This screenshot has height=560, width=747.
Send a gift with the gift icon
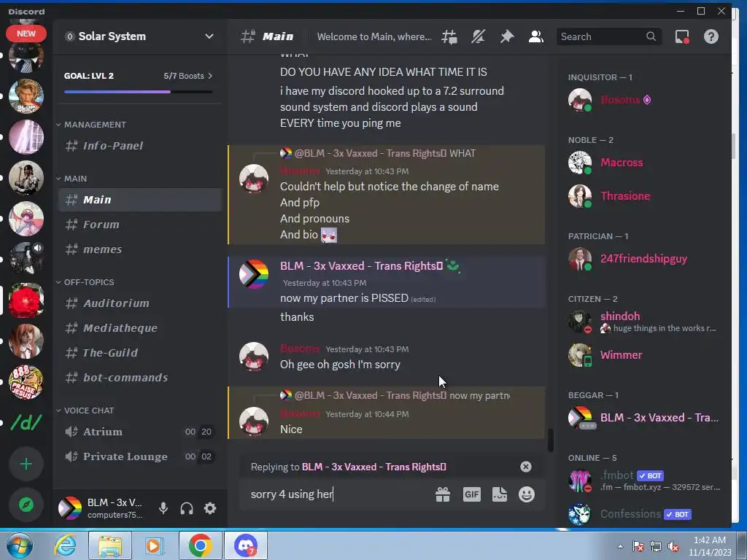pyautogui.click(x=443, y=494)
